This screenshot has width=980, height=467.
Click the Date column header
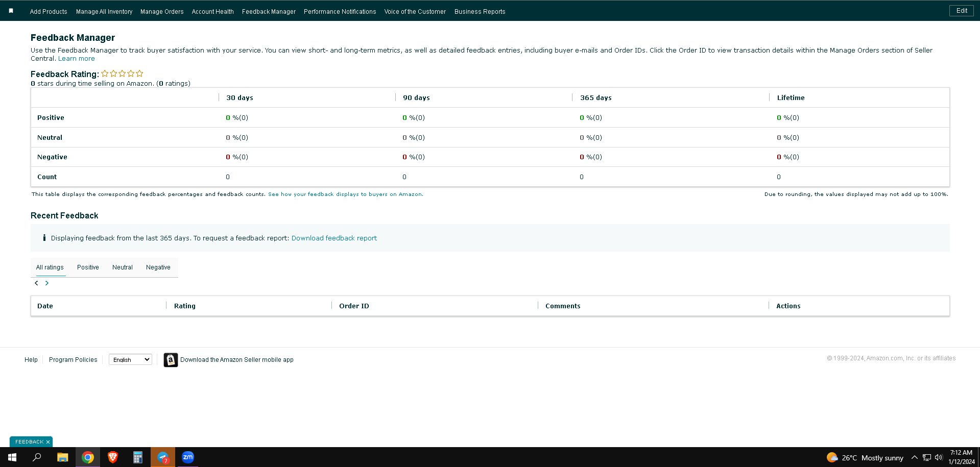point(45,306)
